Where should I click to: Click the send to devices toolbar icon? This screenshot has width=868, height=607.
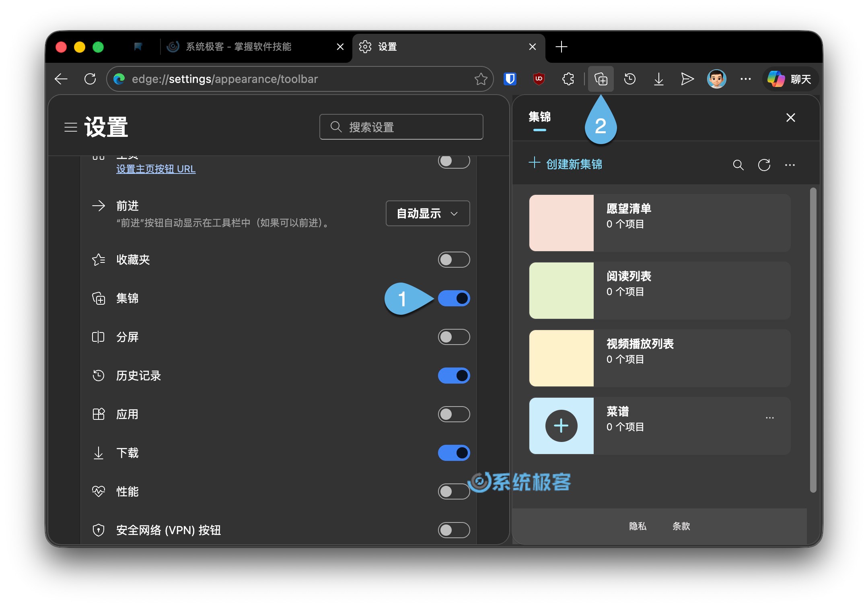coord(687,79)
